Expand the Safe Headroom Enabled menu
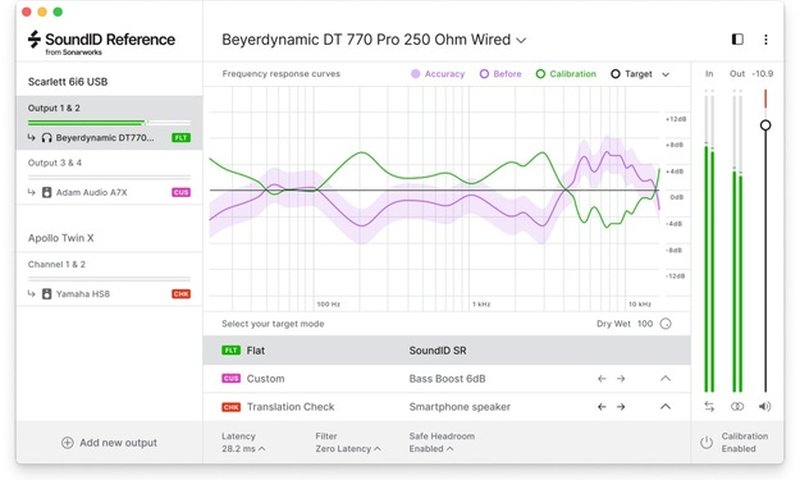The height and width of the screenshot is (480, 800). coord(431,449)
